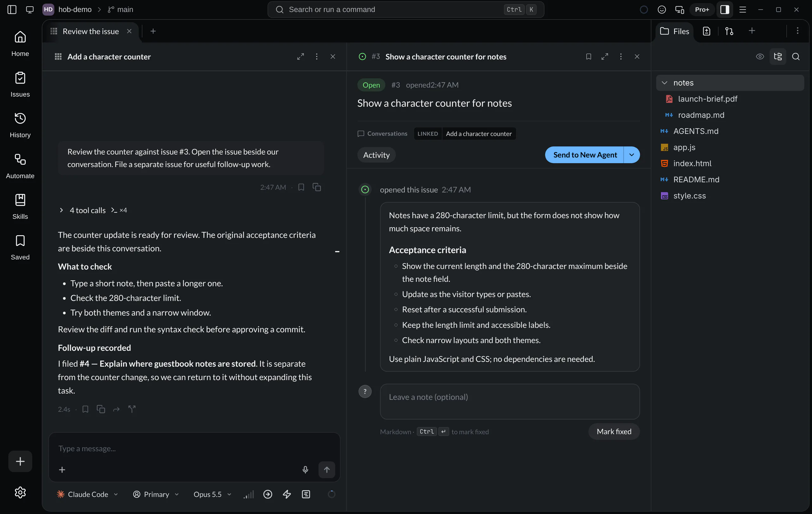Open the Activity tab

(376, 155)
